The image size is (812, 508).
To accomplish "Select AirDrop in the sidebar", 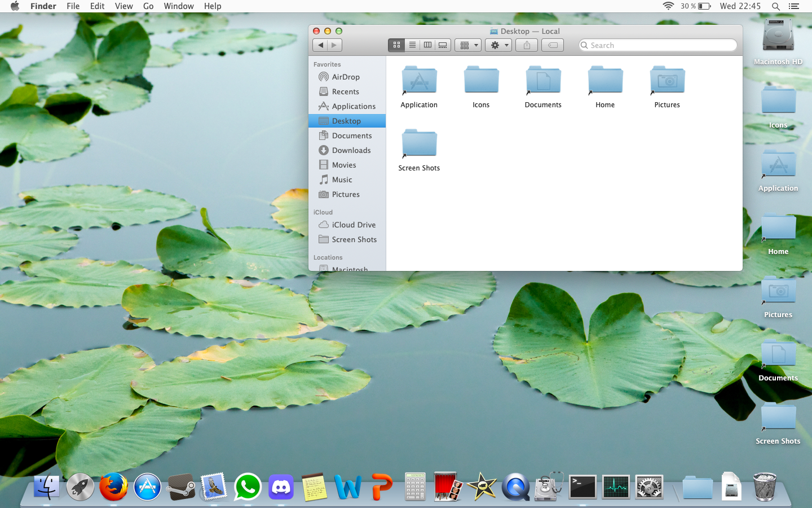I will (x=347, y=77).
